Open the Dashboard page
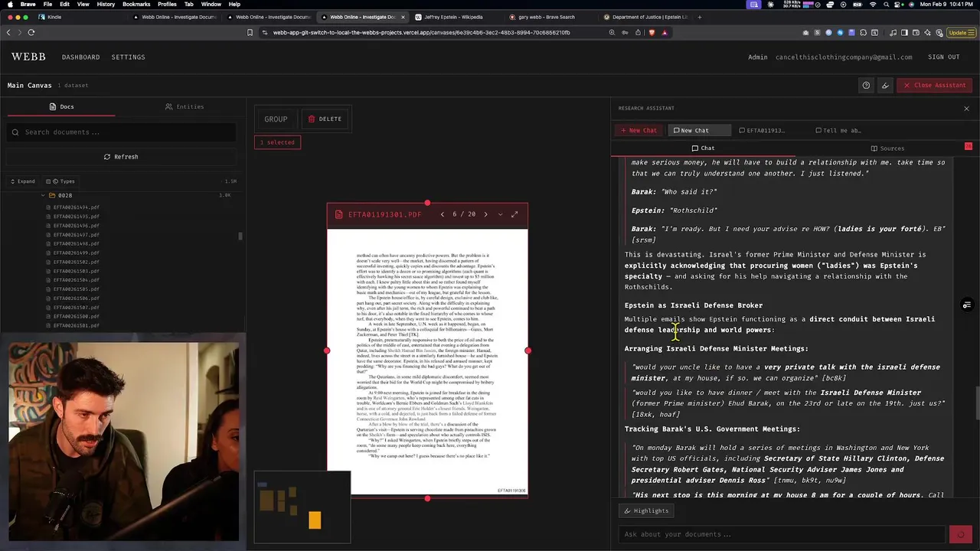 pyautogui.click(x=80, y=57)
